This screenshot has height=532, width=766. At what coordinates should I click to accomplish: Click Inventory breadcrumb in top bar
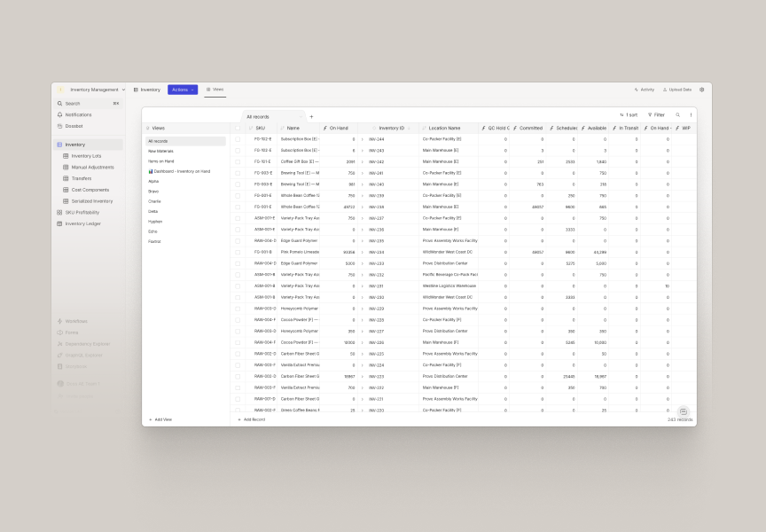pos(147,90)
